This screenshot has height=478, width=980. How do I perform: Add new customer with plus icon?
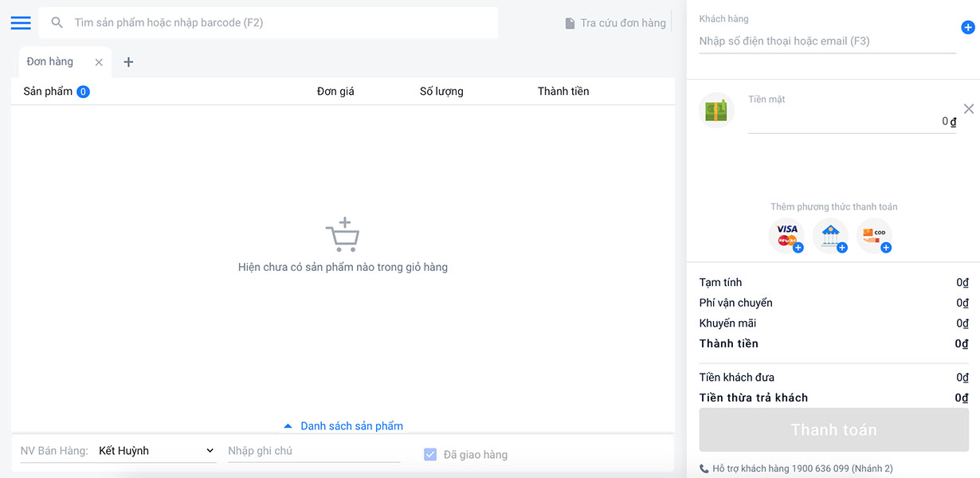(x=968, y=28)
